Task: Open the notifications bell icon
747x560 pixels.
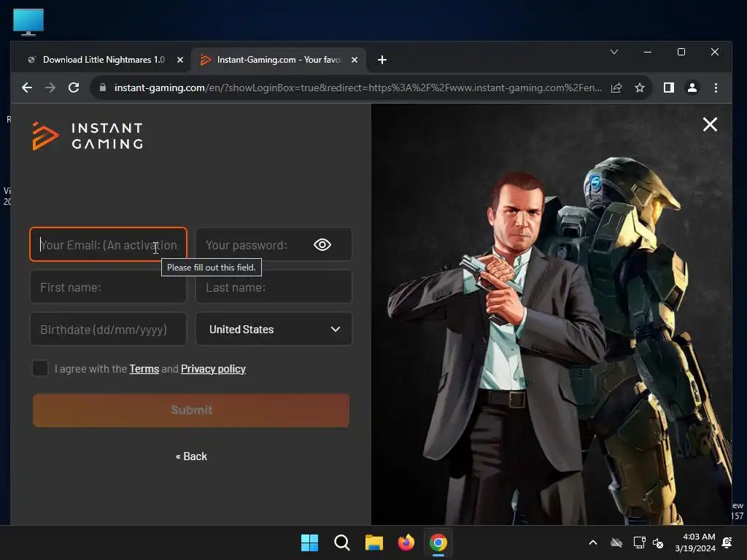Action: pyautogui.click(x=727, y=542)
